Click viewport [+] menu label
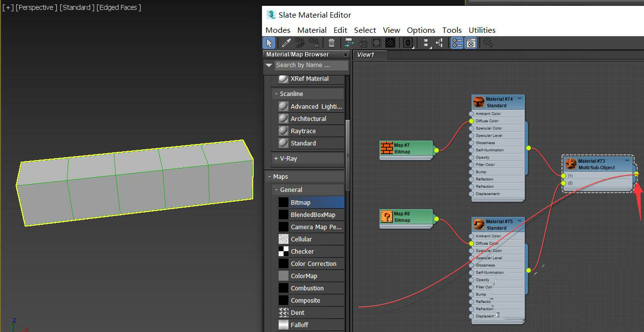This screenshot has width=644, height=332. coord(8,7)
